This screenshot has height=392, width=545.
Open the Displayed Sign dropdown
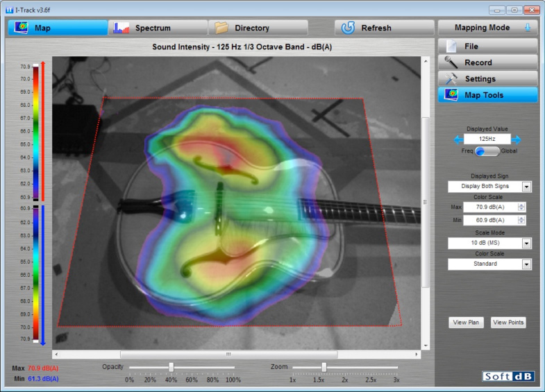526,187
